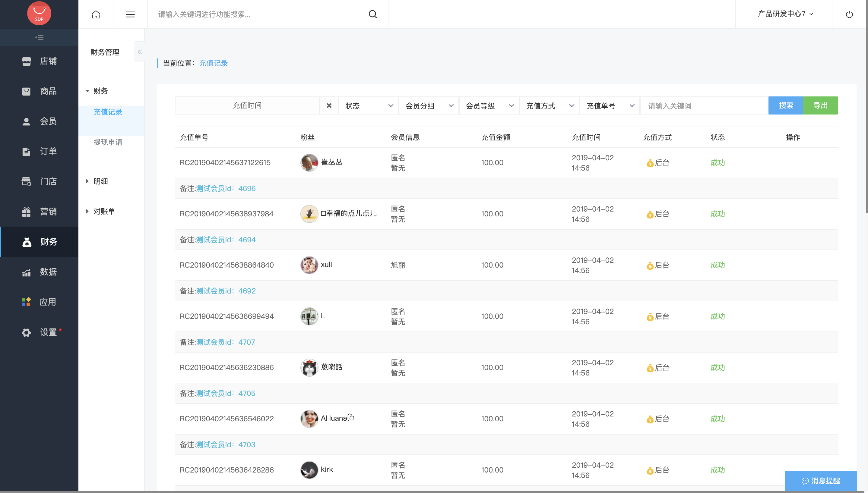Screen dimensions: 868x493
Task: Open the 充值方式 filter dropdown
Action: click(x=550, y=106)
